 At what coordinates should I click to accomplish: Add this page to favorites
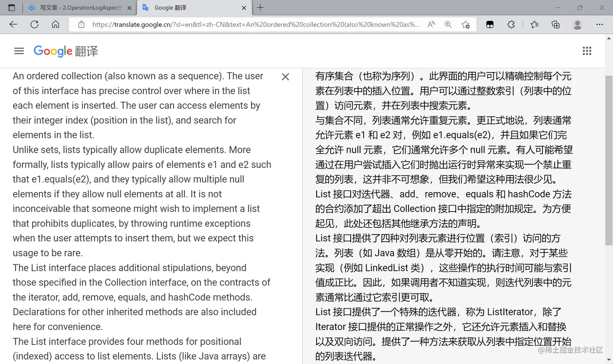click(x=465, y=24)
